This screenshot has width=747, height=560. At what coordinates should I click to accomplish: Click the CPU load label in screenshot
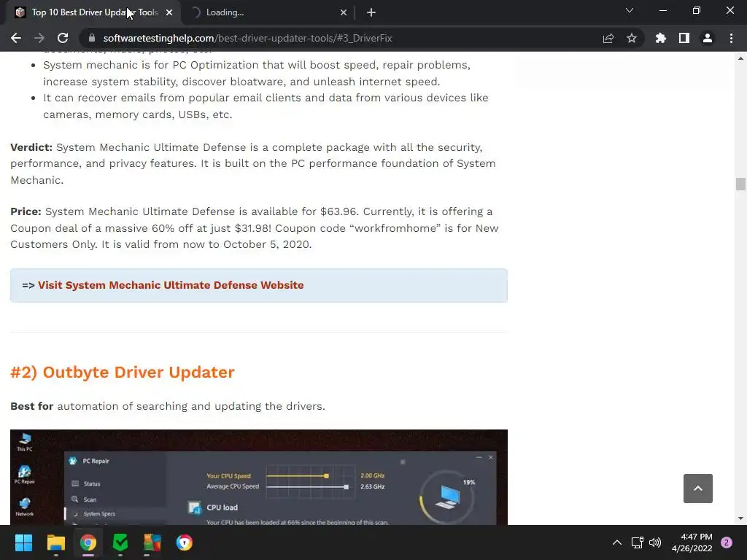(222, 507)
